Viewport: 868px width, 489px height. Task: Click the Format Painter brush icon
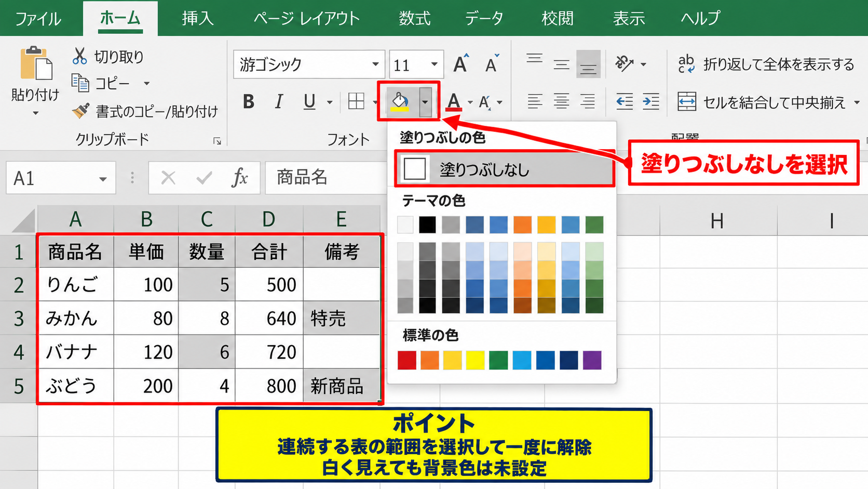pos(80,111)
